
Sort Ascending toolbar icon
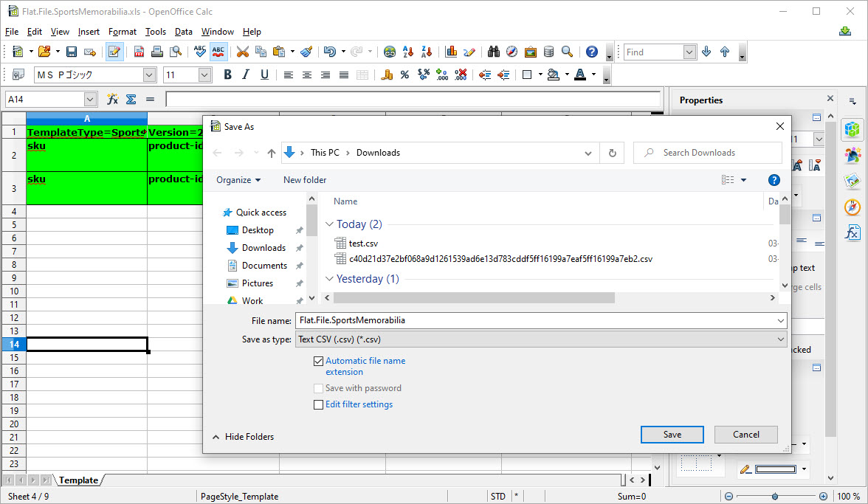click(x=408, y=52)
